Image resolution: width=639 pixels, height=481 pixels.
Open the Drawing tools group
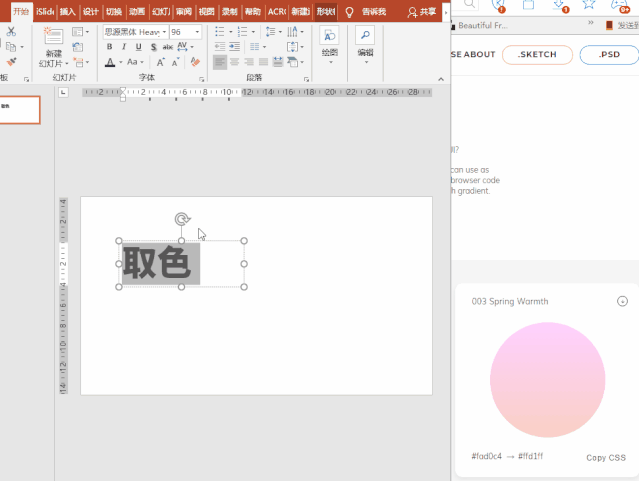[x=329, y=46]
